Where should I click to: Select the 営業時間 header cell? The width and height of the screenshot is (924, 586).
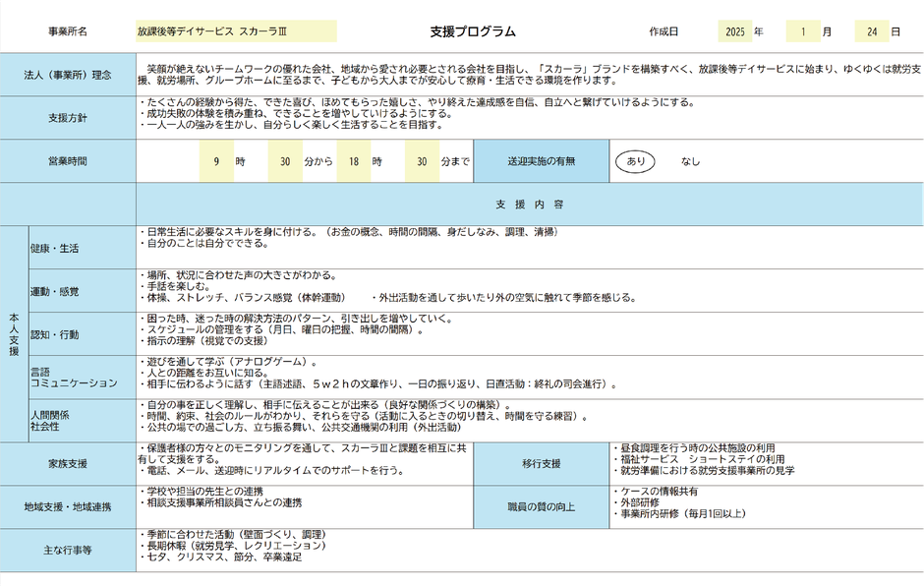tap(68, 161)
